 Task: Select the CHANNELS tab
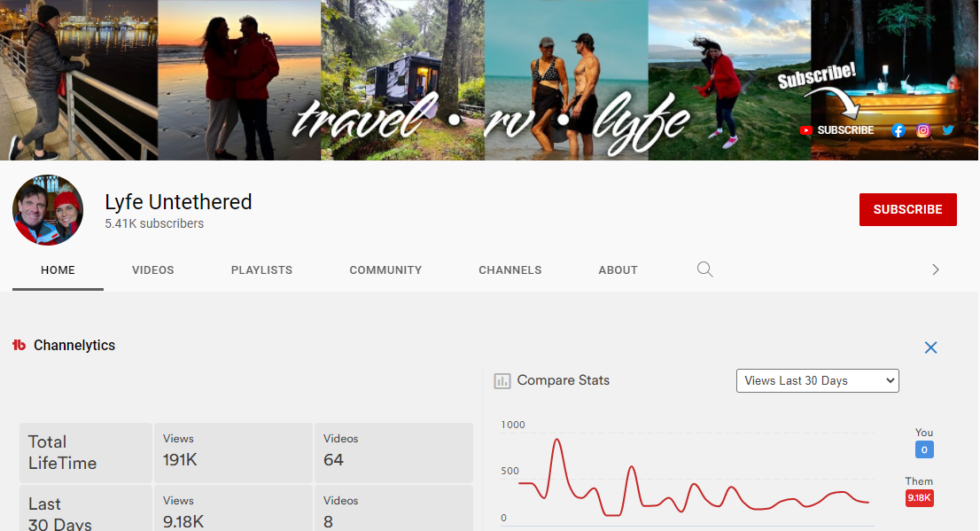point(510,270)
